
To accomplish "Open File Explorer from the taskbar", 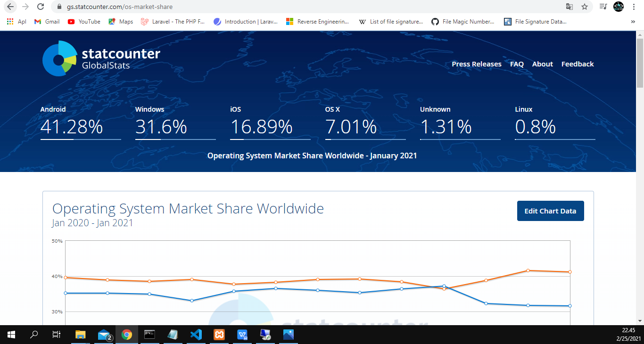I will click(x=81, y=335).
